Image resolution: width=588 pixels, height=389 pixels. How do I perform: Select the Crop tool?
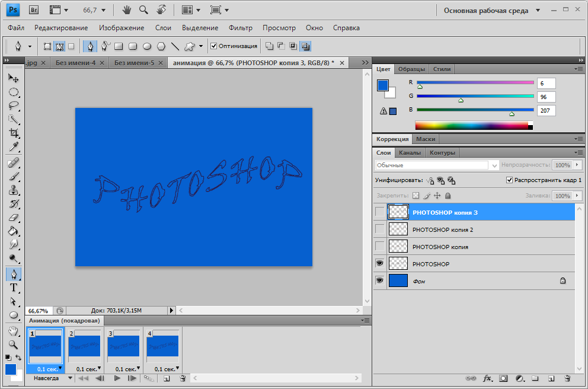14,133
